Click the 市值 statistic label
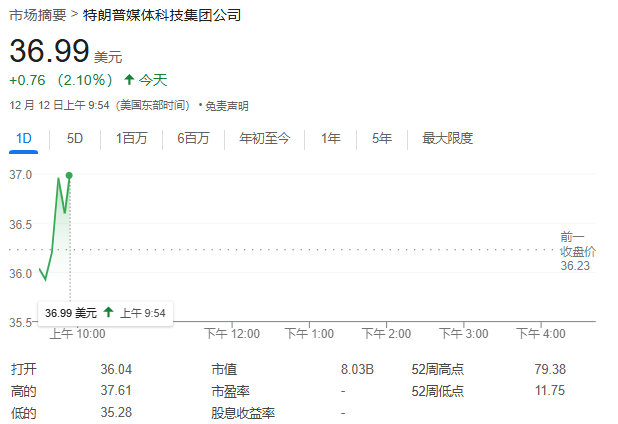This screenshot has height=424, width=618. point(223,369)
